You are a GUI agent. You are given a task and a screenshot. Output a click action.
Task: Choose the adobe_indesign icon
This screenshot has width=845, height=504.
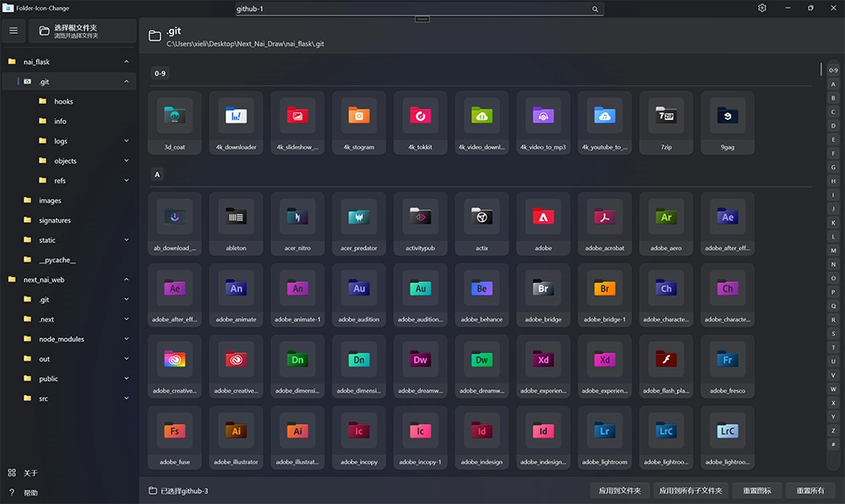[482, 437]
